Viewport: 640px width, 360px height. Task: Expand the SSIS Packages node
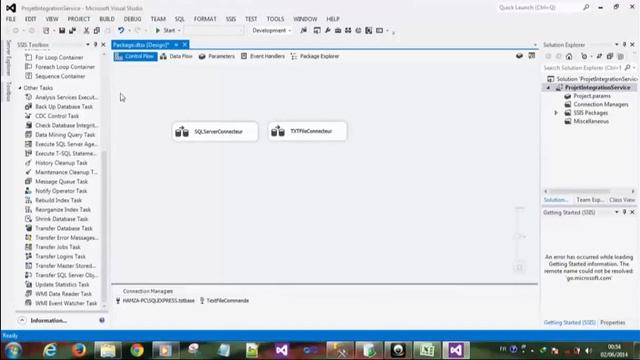tap(556, 113)
